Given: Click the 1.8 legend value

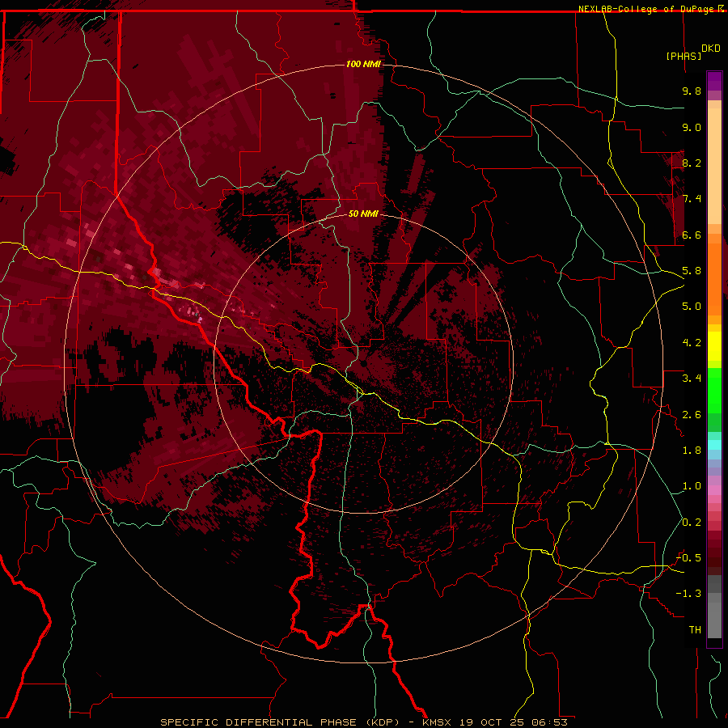Looking at the screenshot, I should (692, 451).
